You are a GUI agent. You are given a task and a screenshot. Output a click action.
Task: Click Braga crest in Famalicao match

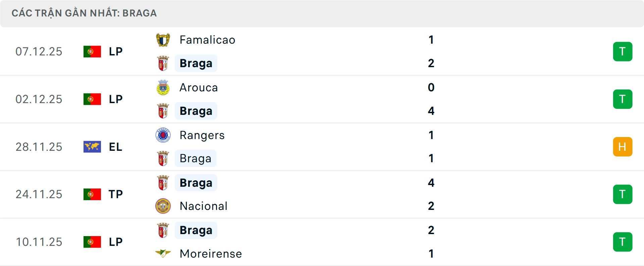pos(163,63)
